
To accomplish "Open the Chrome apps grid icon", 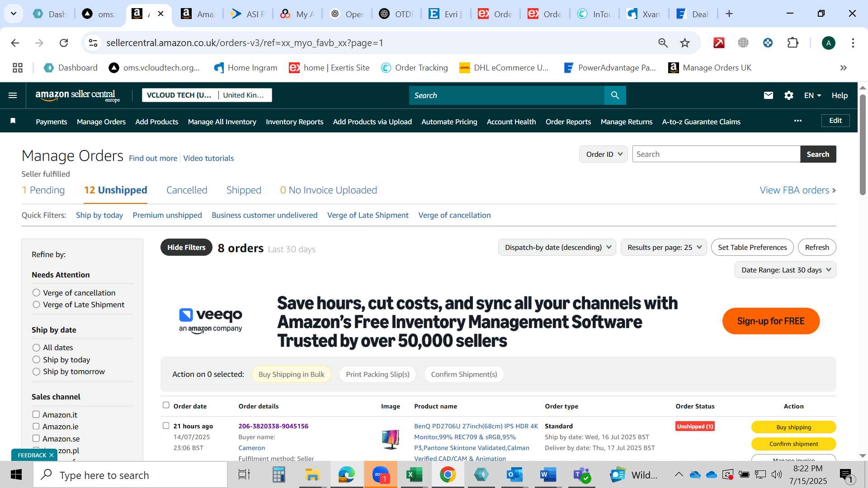I will point(18,68).
